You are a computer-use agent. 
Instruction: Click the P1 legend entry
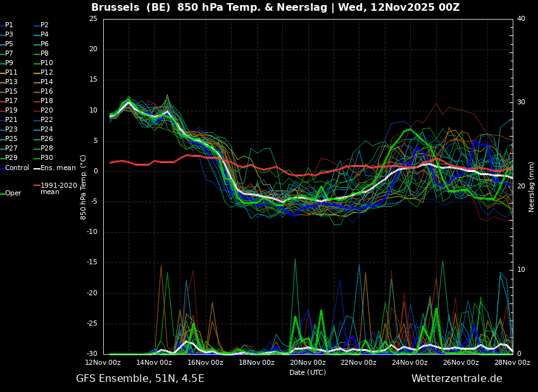(9, 25)
